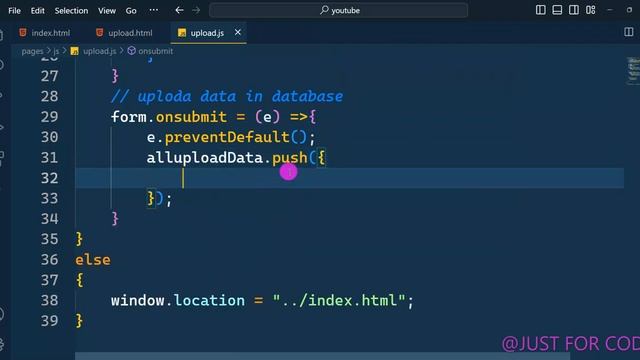This screenshot has width=640, height=360.
Task: Click line number 38 in the gutter
Action: (x=49, y=301)
